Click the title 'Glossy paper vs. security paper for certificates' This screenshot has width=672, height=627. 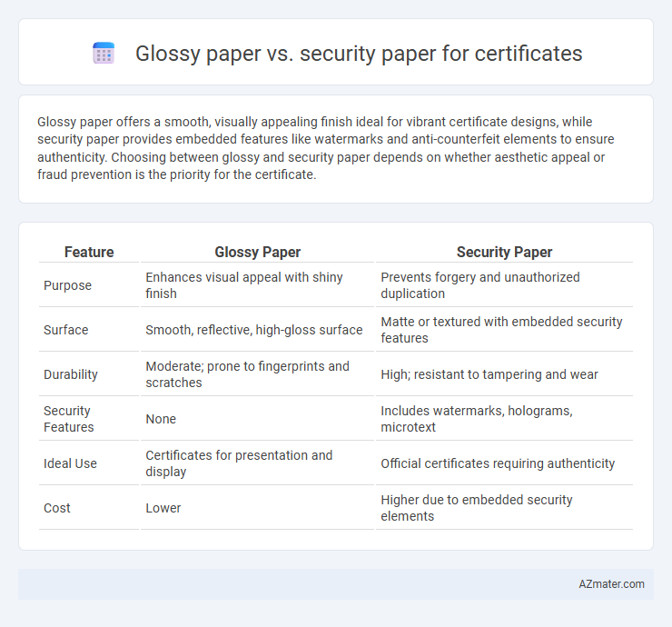click(359, 54)
